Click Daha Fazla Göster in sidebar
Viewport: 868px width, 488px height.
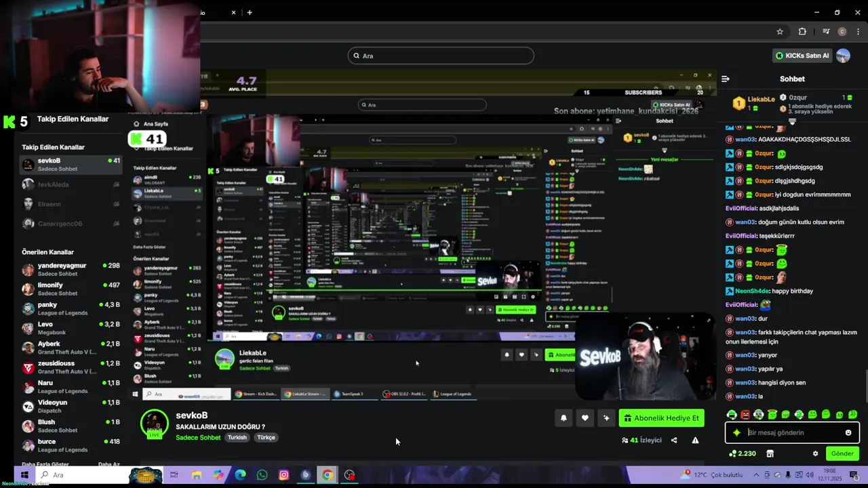45,464
